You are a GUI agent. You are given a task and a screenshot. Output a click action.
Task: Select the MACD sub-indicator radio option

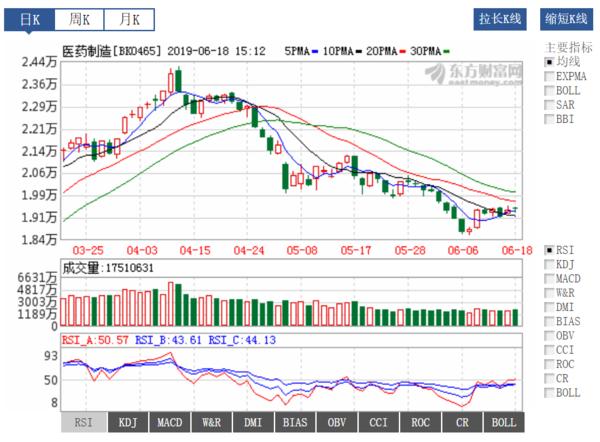pyautogui.click(x=549, y=279)
